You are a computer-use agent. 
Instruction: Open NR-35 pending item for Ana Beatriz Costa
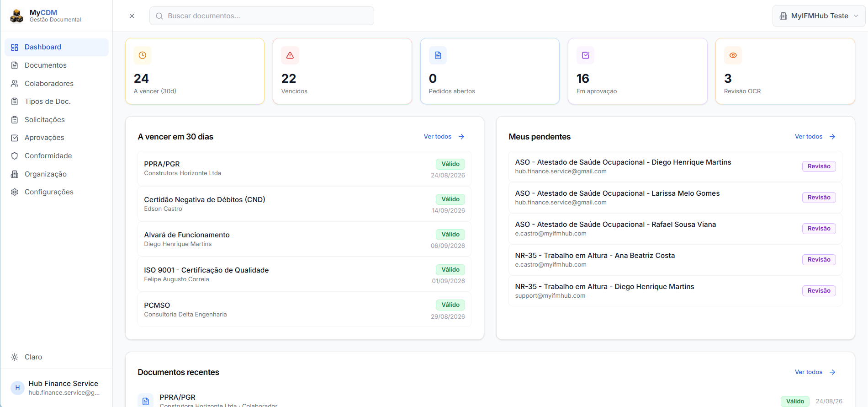675,260
